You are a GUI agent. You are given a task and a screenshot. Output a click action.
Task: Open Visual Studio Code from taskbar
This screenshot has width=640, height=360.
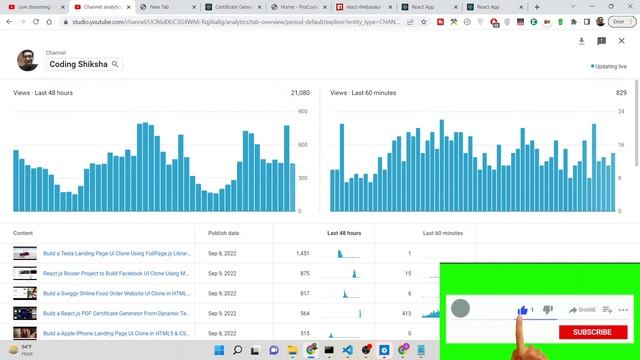pyautogui.click(x=347, y=350)
